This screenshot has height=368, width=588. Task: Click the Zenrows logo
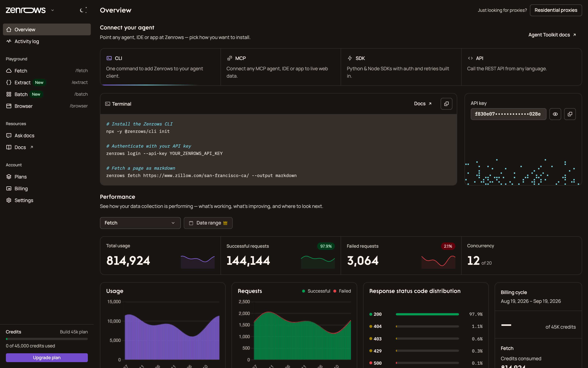[x=26, y=10]
